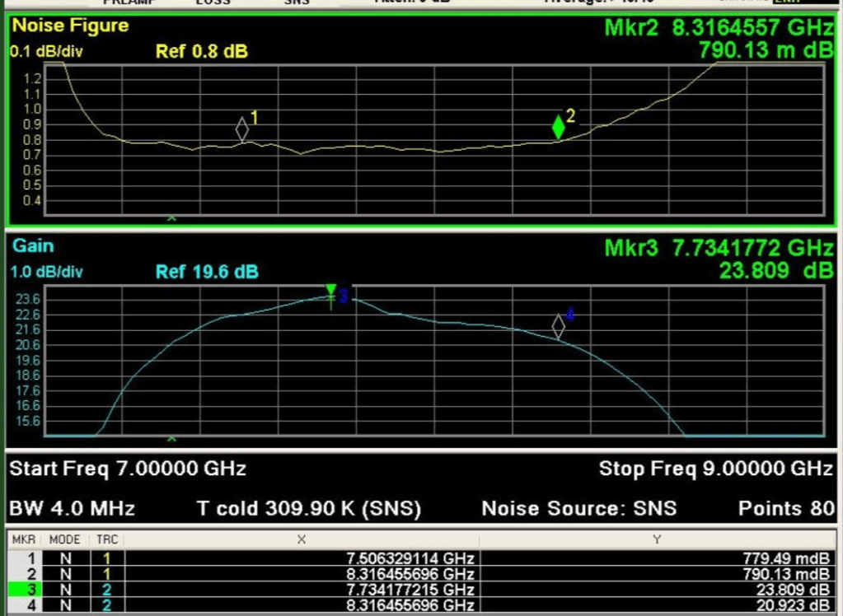Click the X column header

301,539
